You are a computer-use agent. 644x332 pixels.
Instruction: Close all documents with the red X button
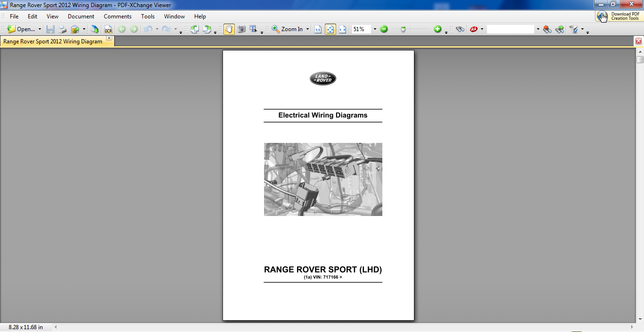639,41
